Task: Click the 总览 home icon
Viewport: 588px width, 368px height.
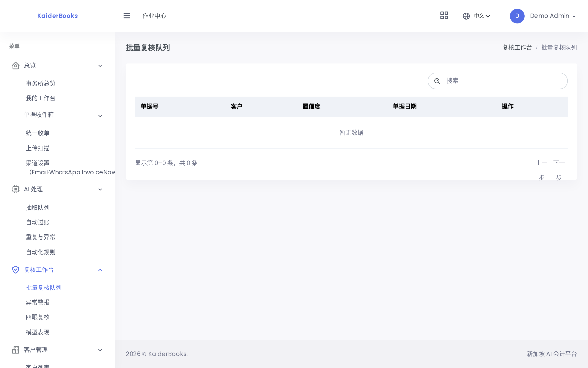Action: (16, 66)
